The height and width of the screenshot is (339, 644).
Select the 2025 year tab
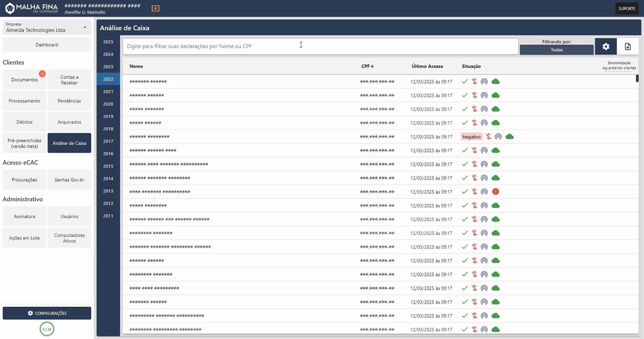coord(108,42)
